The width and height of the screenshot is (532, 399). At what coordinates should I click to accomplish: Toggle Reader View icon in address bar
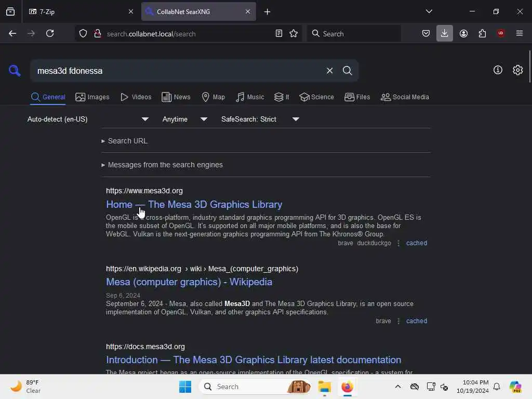click(279, 33)
